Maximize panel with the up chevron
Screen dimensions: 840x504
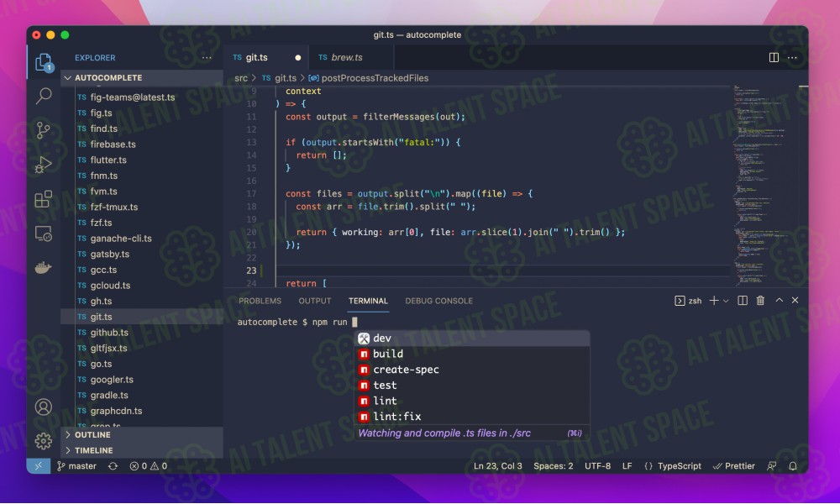point(779,301)
